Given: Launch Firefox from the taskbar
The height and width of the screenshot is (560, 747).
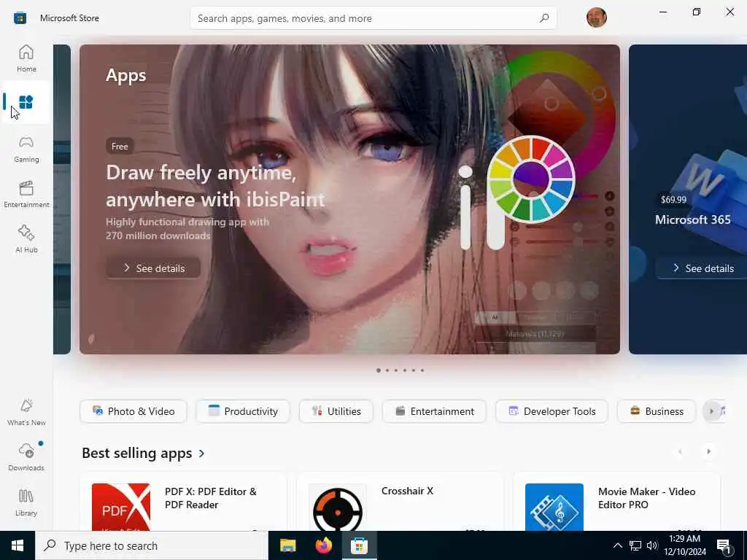Looking at the screenshot, I should (x=323, y=545).
